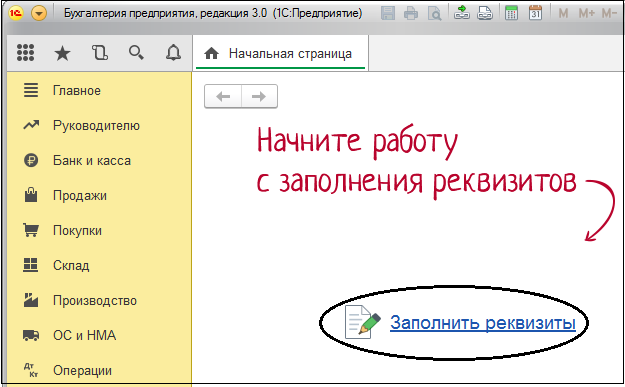The image size is (625, 387).
Task: Click the ruble coin icon for Банк и касса
Action: coord(31,160)
